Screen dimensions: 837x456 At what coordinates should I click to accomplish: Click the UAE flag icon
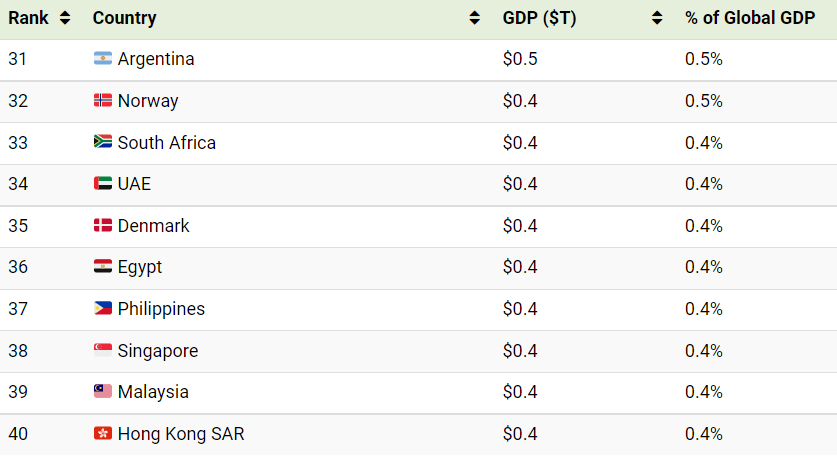102,183
